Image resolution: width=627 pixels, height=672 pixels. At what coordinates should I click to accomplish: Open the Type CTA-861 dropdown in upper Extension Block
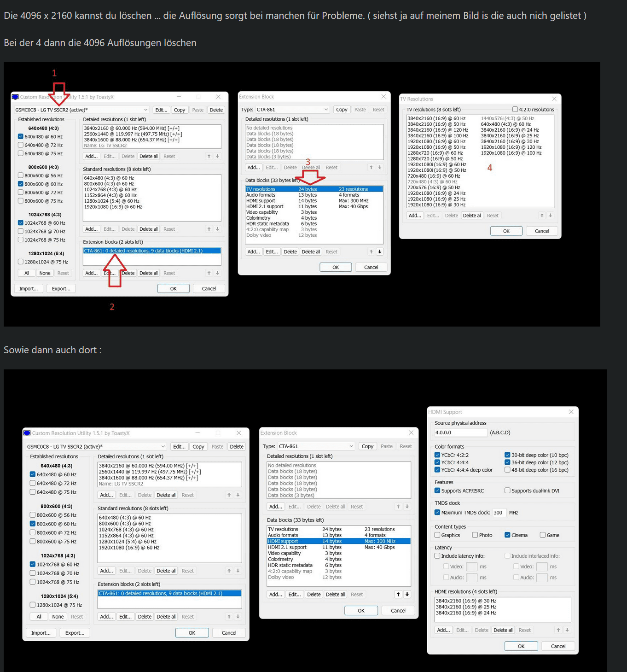(x=292, y=110)
